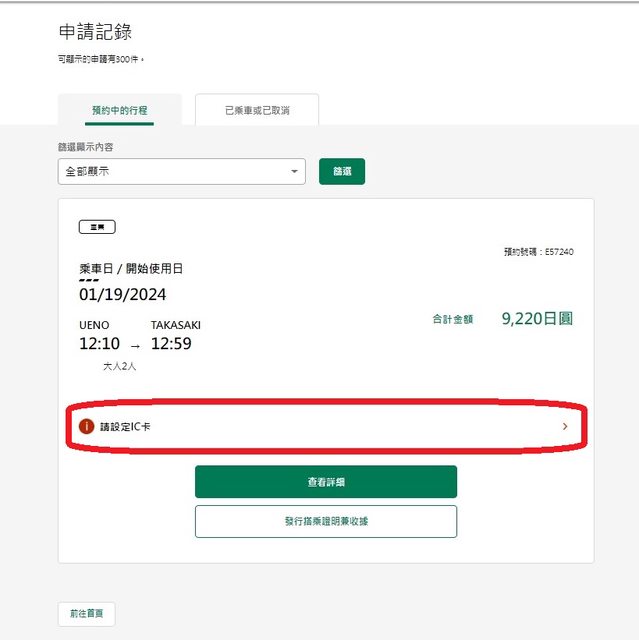Screen dimensions: 639x640
Task: Click the 請設定IC卡 text link
Action: [126, 427]
